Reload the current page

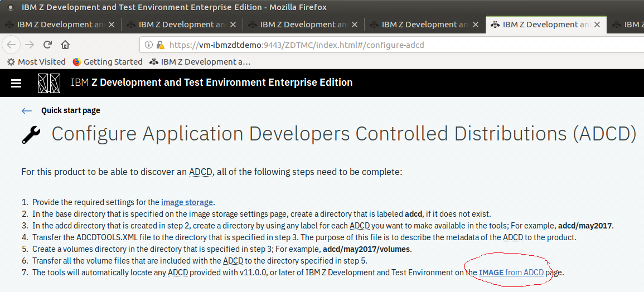pos(47,45)
